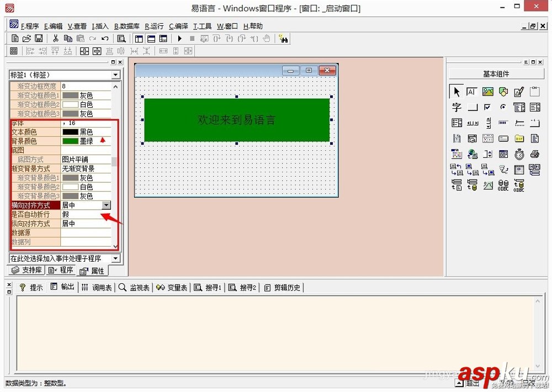The width and height of the screenshot is (552, 392).
Task: Toggle the third panel layout view button
Action: [x=163, y=39]
